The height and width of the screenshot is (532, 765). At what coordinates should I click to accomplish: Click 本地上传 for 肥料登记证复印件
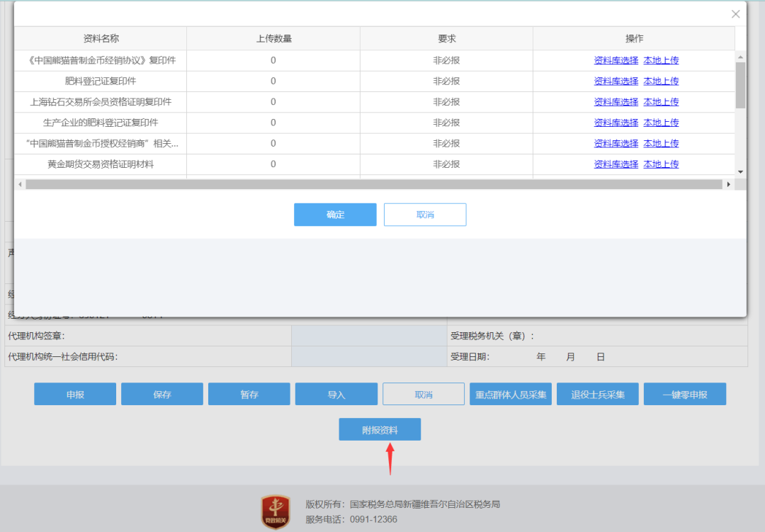point(661,81)
